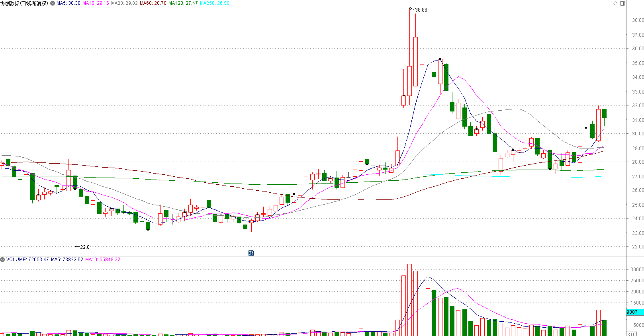This screenshot has height=336, width=644.
Task: Click the VOLUME: 72653.47 label
Action: (x=27, y=260)
